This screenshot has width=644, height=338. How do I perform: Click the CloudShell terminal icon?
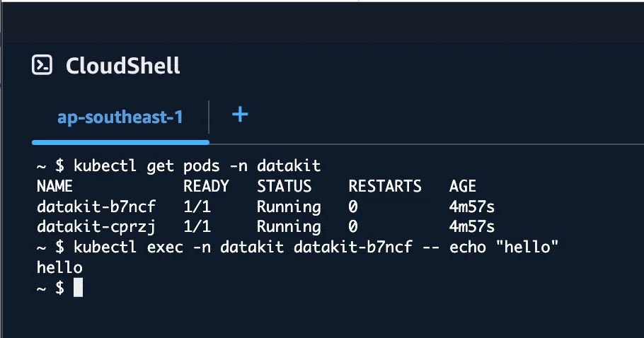point(43,66)
